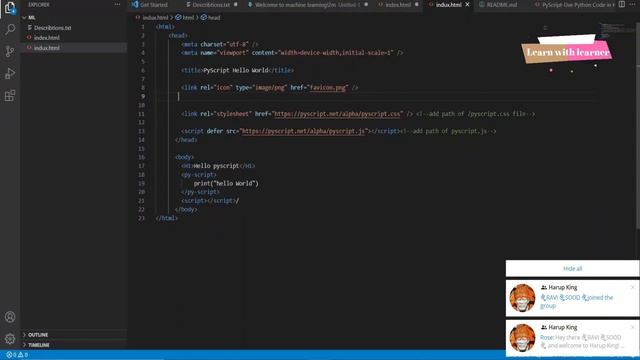
Task: Click the meta viewport line
Action: tap(292, 53)
